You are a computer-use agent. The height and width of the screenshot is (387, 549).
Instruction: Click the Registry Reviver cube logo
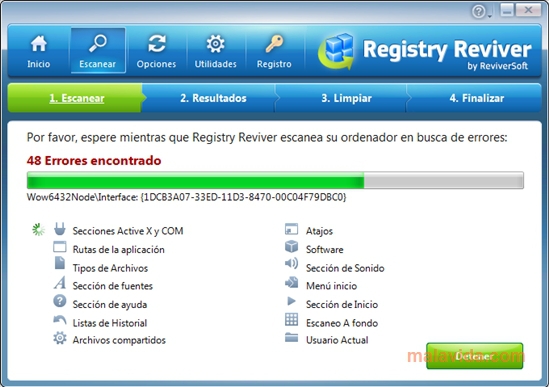337,51
